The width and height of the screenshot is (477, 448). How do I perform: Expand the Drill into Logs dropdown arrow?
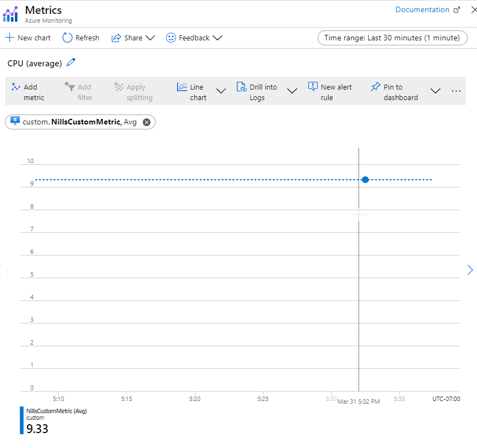coord(292,91)
